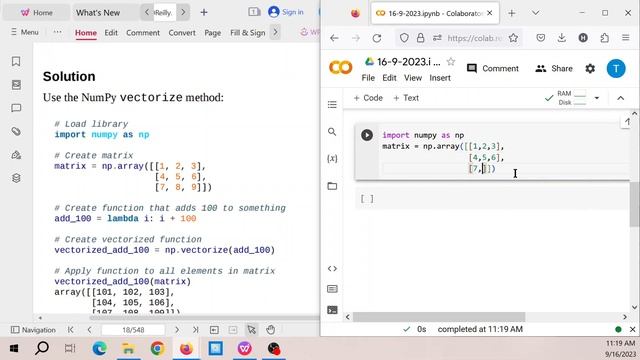Open Colab settings gear
Viewport: 640px width, 360px height.
590,69
